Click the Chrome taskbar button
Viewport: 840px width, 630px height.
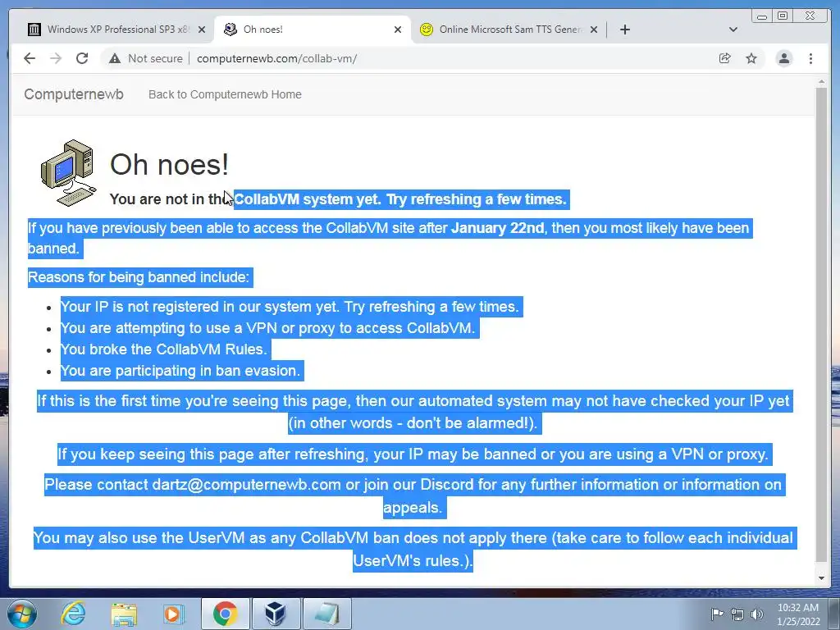[225, 614]
